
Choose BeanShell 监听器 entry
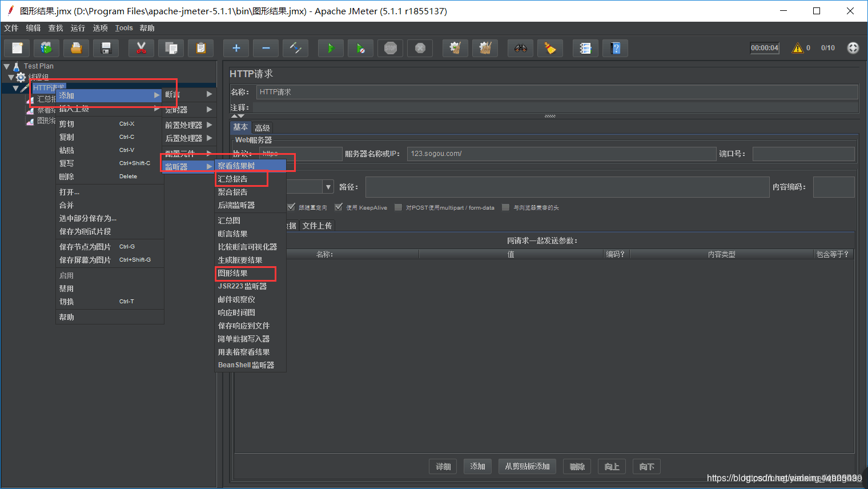coord(250,365)
